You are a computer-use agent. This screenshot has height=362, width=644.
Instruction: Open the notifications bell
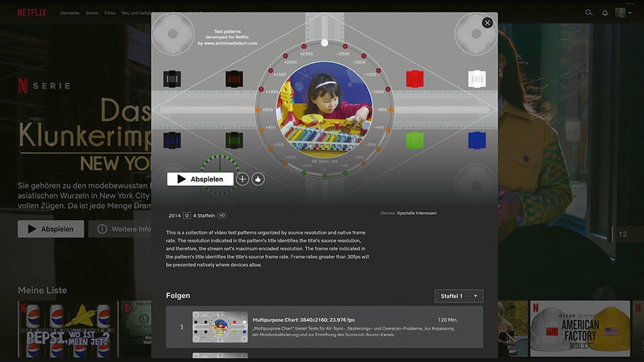[x=605, y=13]
